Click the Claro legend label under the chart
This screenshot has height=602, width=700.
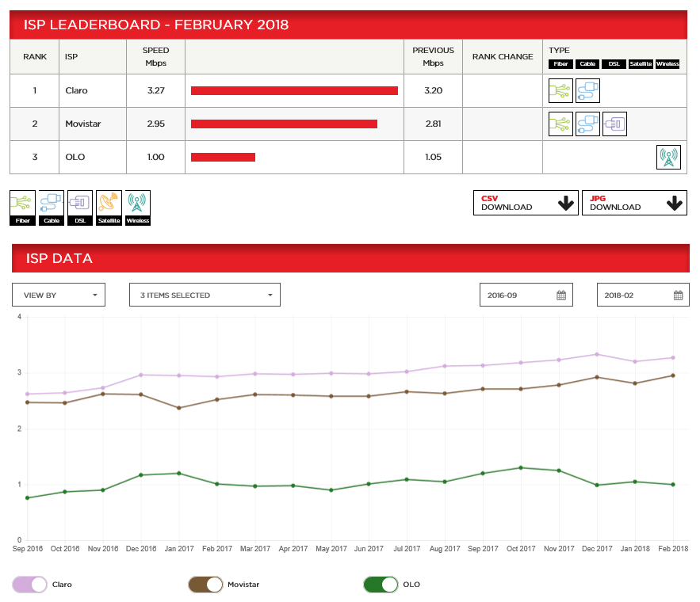62,585
